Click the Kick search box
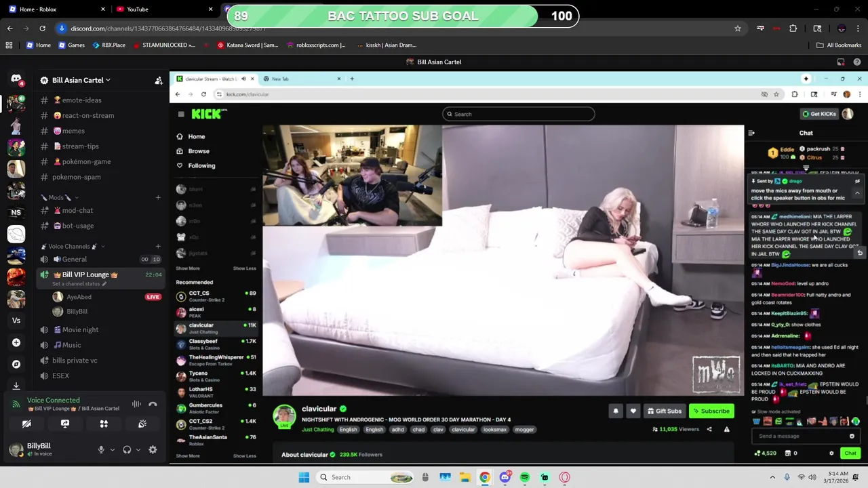Screen dimensions: 868x488 (x=519, y=114)
